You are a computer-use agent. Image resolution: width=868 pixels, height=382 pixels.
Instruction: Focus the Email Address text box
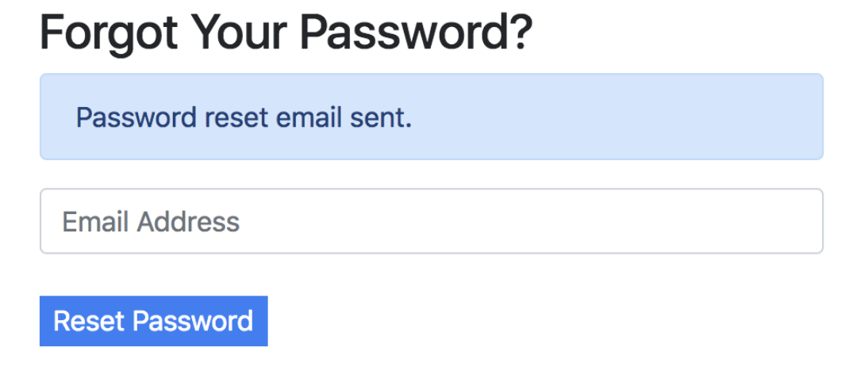coord(431,221)
